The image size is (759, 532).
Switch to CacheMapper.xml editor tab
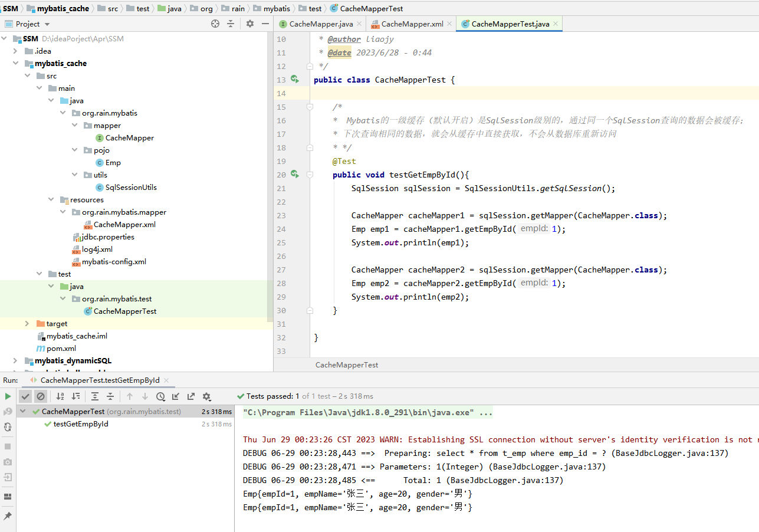411,24
